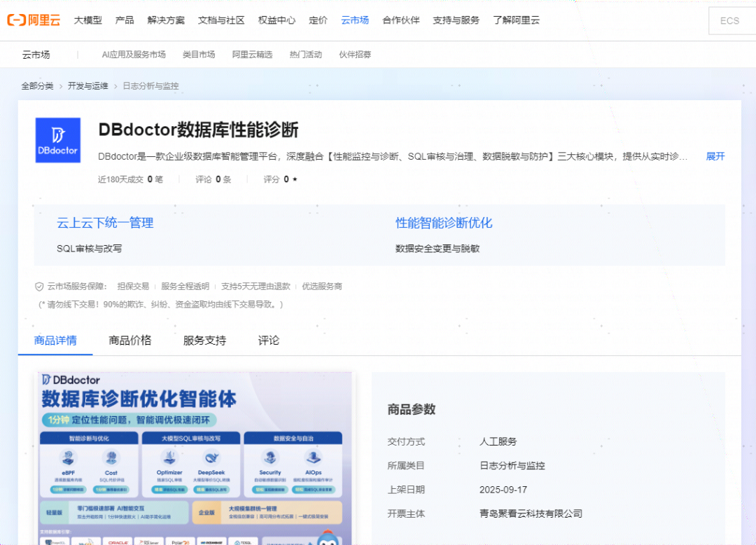Click the DBdoctor product banner image
This screenshot has width=756, height=545.
[x=195, y=458]
